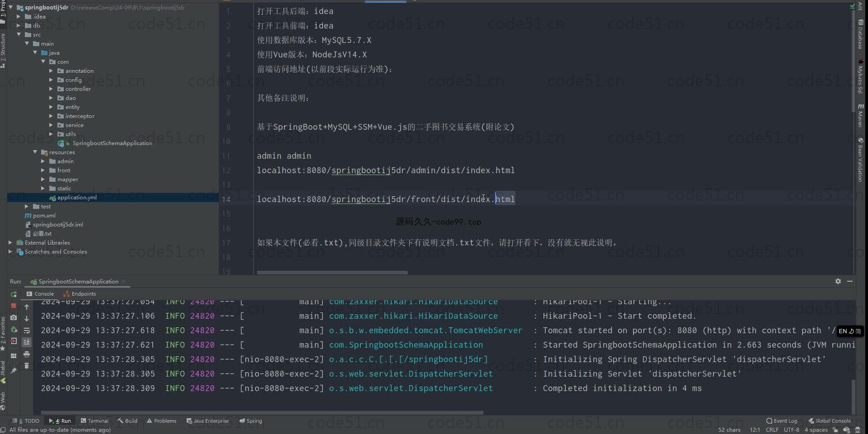868x434 pixels.
Task: Expand the controller package
Action: 51,89
